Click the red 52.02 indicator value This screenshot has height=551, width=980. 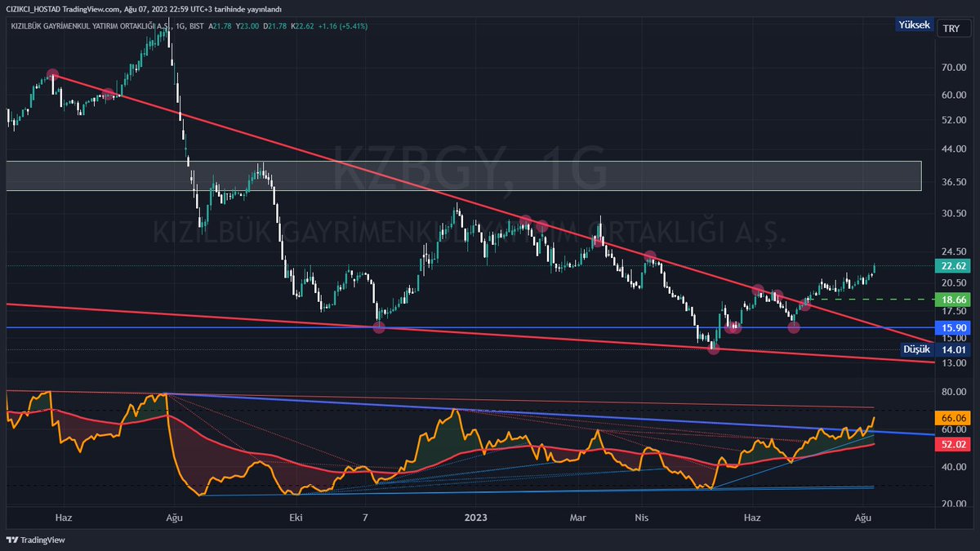coord(954,444)
